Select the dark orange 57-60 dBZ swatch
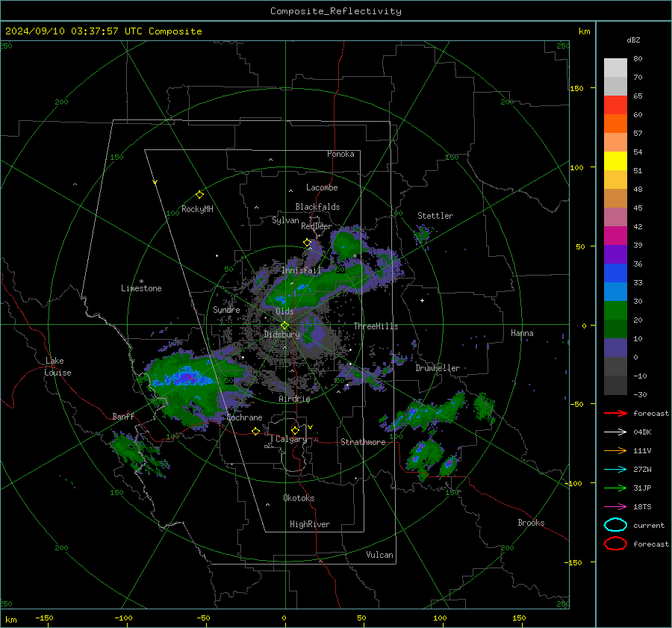Screen dimensions: 672x628 (x=615, y=124)
